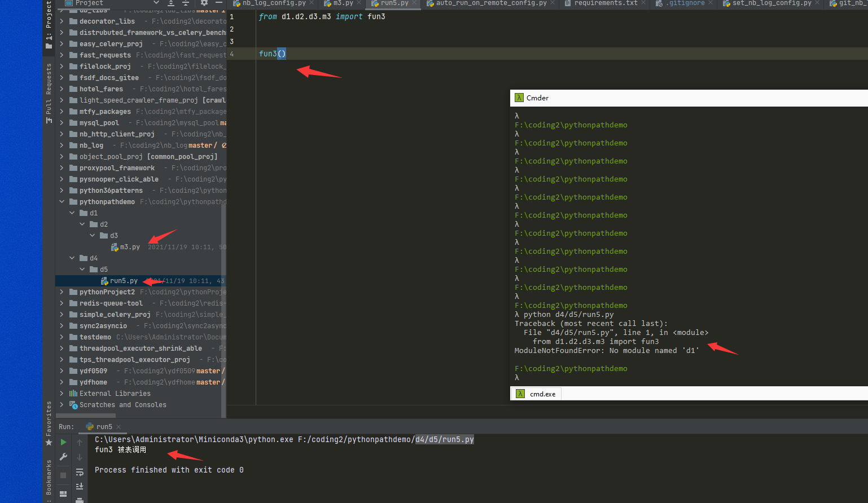Click up the stack trace arrow
Viewport: 868px width, 503px height.
coord(80,443)
